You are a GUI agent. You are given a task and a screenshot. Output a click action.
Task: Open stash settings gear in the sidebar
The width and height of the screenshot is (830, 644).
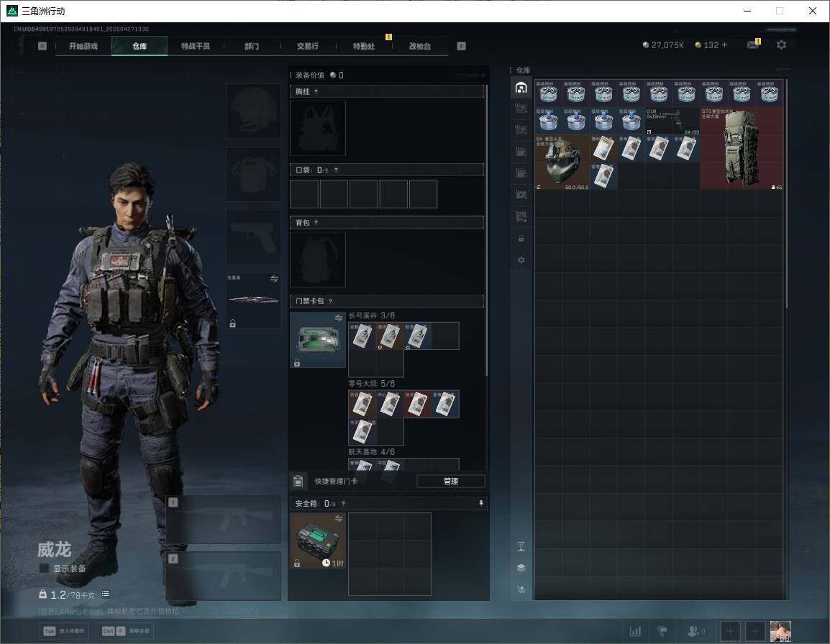click(x=521, y=259)
